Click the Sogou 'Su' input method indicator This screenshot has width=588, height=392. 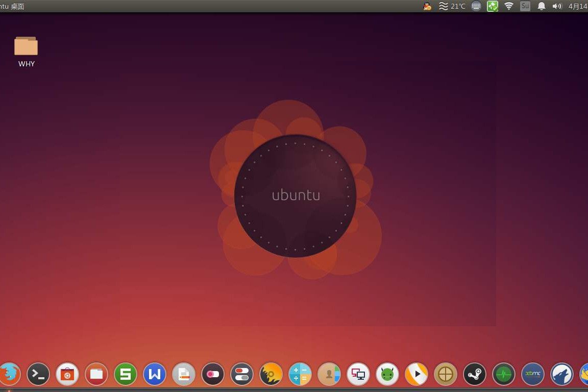(x=525, y=7)
